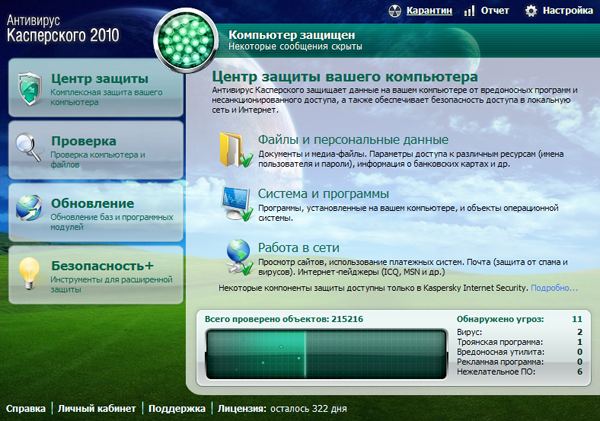Click the Карантин radiation icon
Viewport: 600px width, 421px height.
[395, 11]
